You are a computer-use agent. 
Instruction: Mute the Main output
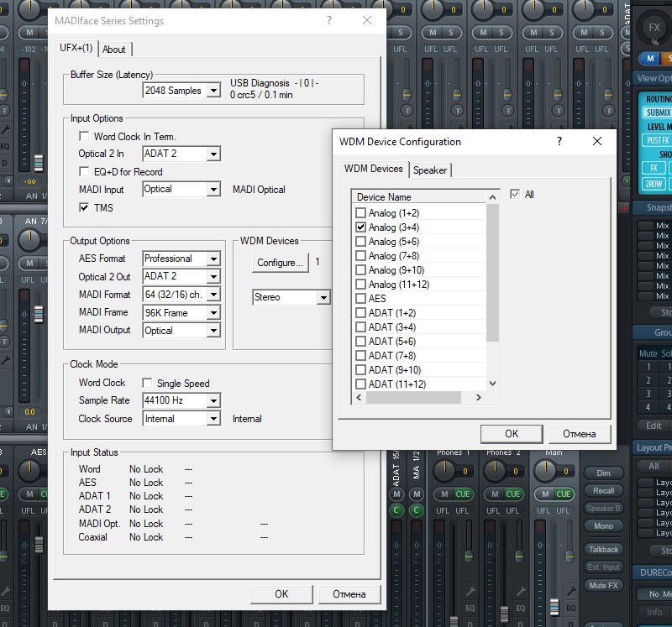[x=545, y=494]
